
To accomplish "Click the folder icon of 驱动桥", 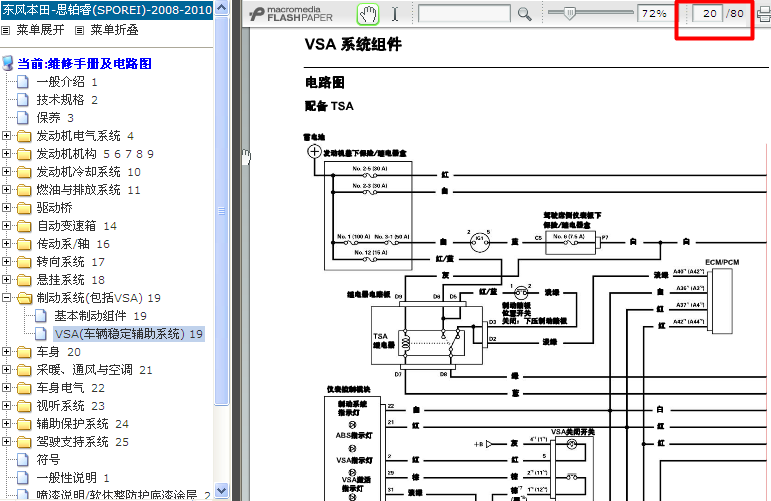I will click(24, 208).
